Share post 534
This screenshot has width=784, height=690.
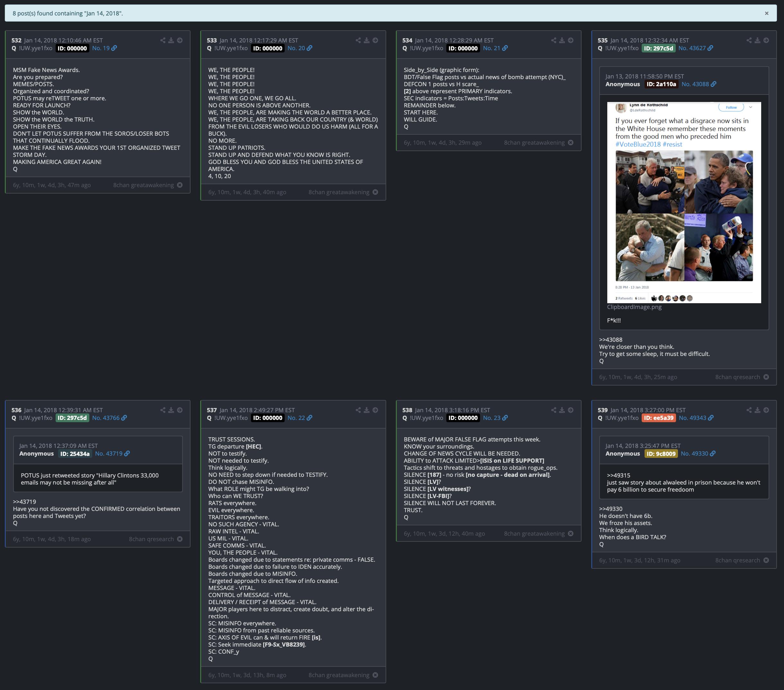(x=554, y=40)
